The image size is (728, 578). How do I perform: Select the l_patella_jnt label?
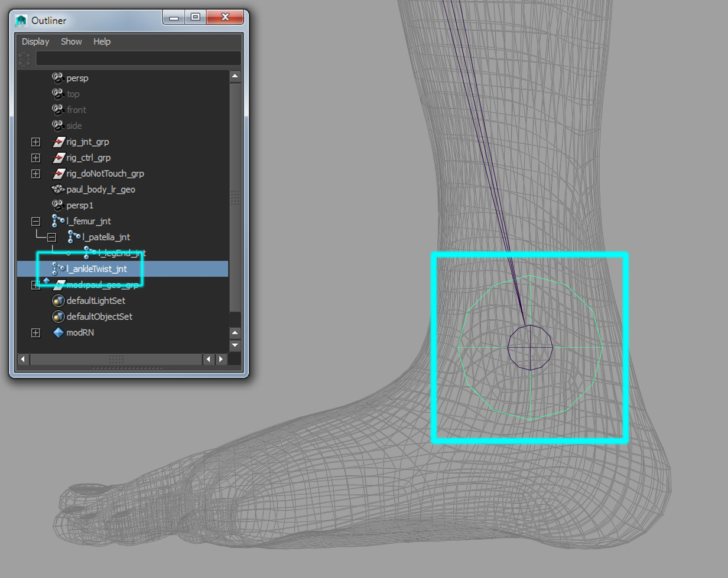click(106, 237)
